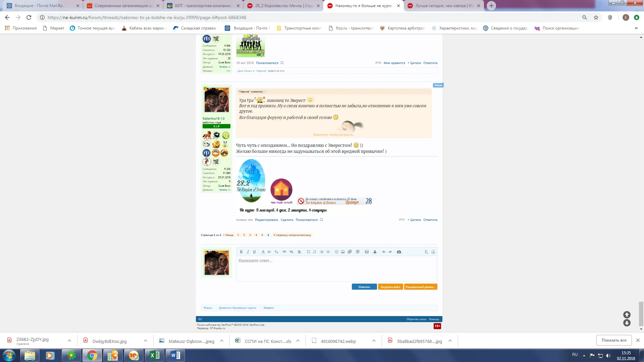Open the text color dropdown in editor
The width and height of the screenshot is (644, 362).
263,252
